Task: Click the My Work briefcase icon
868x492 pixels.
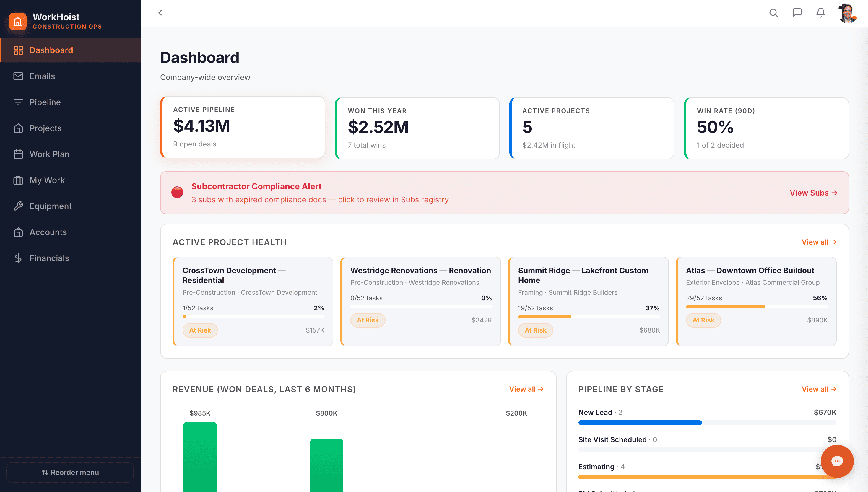Action: pos(18,180)
